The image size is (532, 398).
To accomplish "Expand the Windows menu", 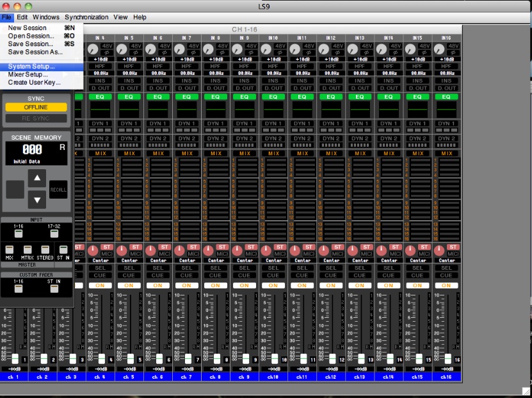I will [x=45, y=17].
